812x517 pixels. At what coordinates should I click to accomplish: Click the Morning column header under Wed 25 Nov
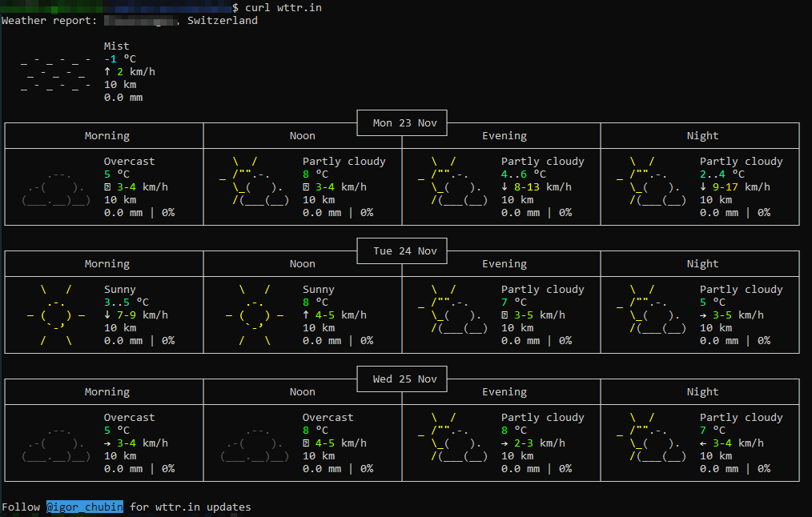(x=107, y=392)
